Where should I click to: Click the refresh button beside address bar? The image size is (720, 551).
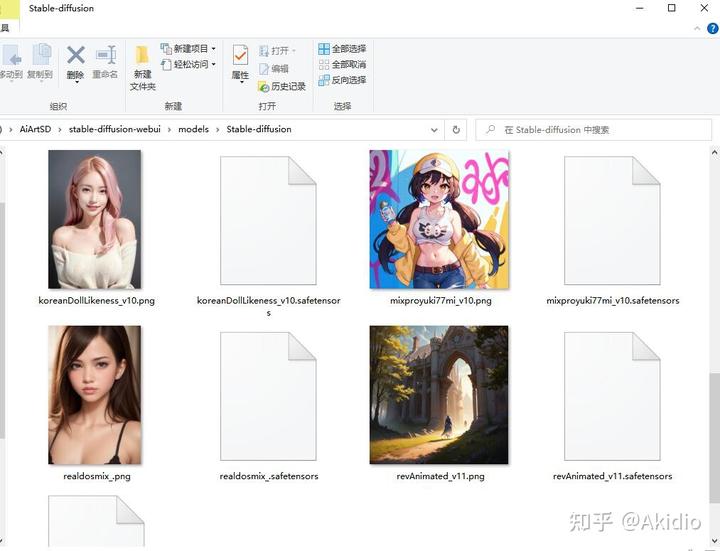tap(456, 130)
